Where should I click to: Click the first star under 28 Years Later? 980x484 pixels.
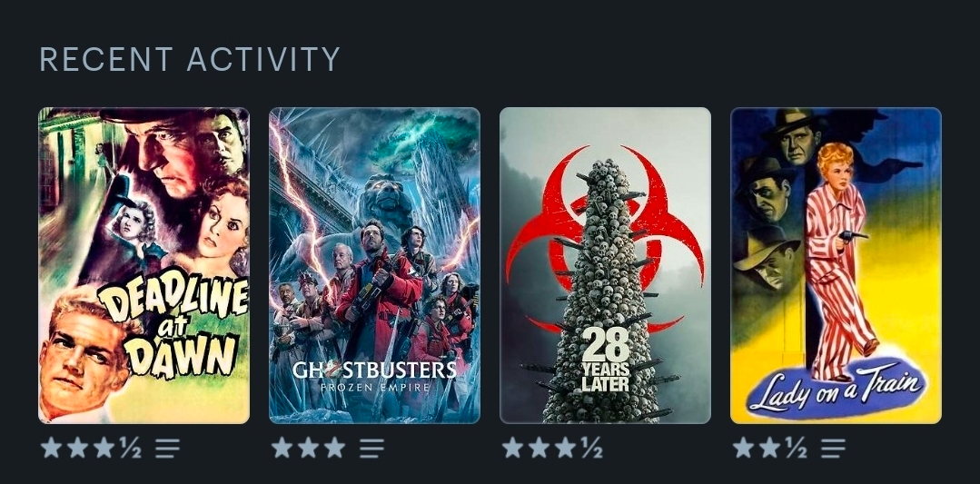(512, 448)
